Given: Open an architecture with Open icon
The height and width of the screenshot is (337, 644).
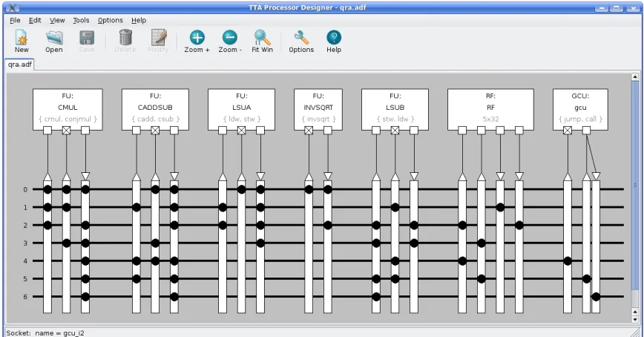Looking at the screenshot, I should click(54, 38).
